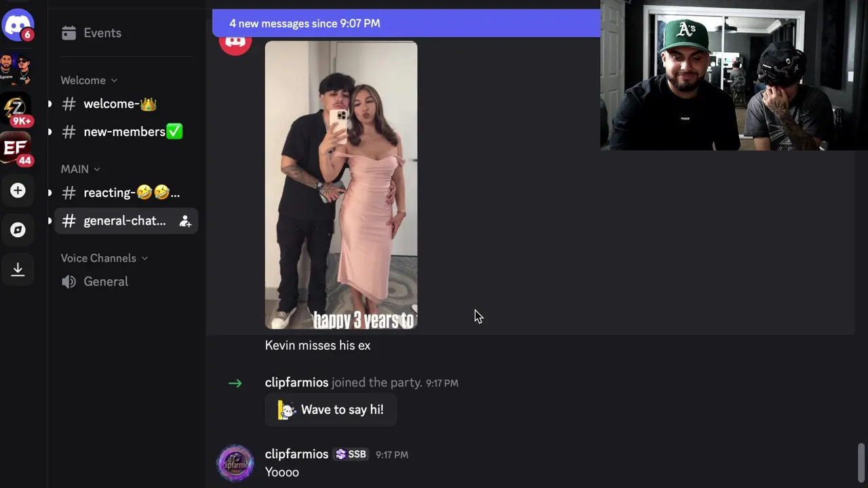The width and height of the screenshot is (868, 488).
Task: Click the chat scrollbar thumb
Action: click(861, 462)
